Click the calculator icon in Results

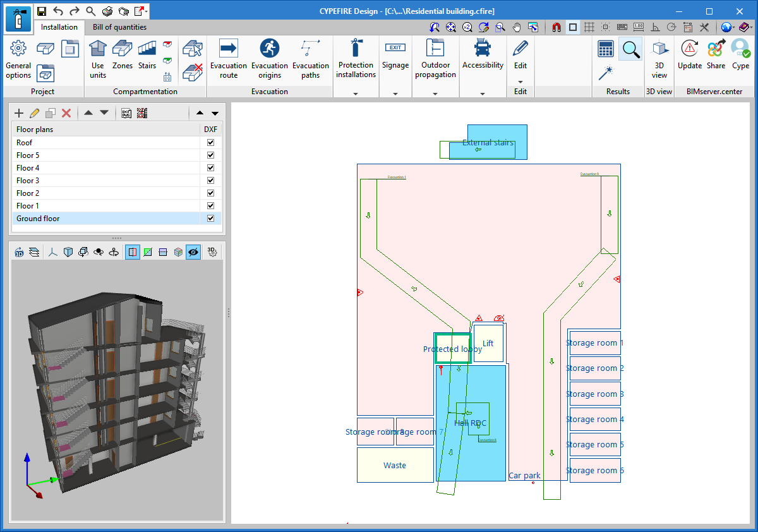tap(606, 49)
